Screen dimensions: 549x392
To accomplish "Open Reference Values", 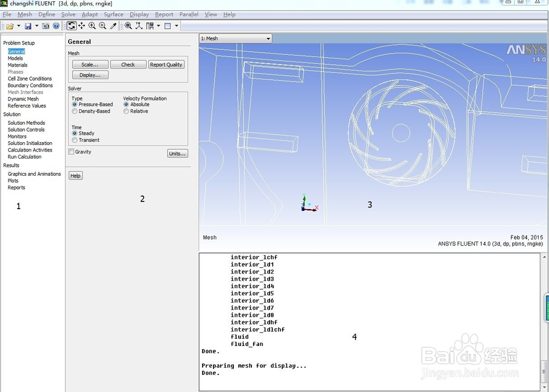I will coord(26,106).
